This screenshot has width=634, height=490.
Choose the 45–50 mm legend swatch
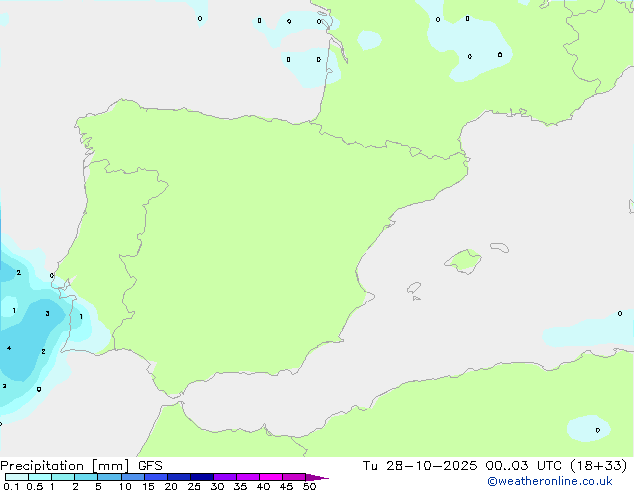pos(294,477)
